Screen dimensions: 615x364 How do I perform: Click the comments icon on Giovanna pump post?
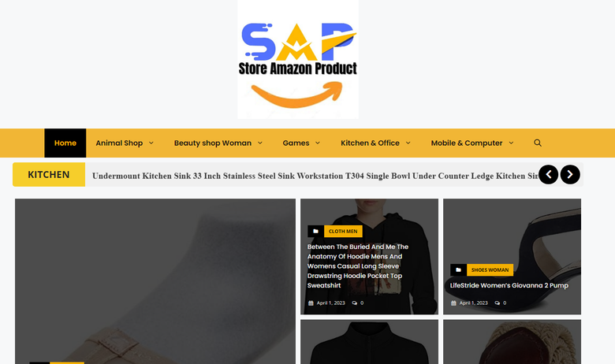click(498, 303)
